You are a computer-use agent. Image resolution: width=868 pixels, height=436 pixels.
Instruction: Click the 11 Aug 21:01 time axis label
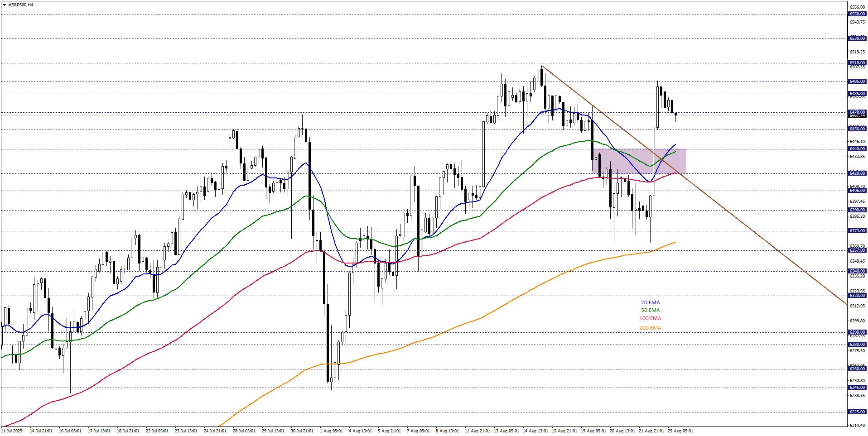tap(477, 431)
